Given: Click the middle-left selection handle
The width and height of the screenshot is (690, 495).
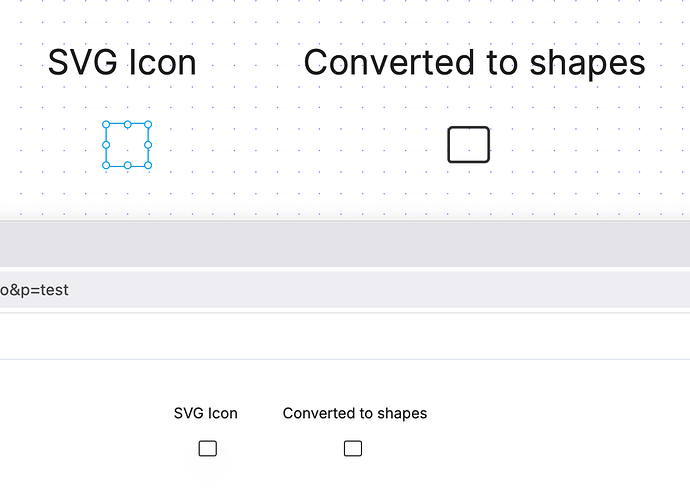Looking at the screenshot, I should tap(106, 145).
